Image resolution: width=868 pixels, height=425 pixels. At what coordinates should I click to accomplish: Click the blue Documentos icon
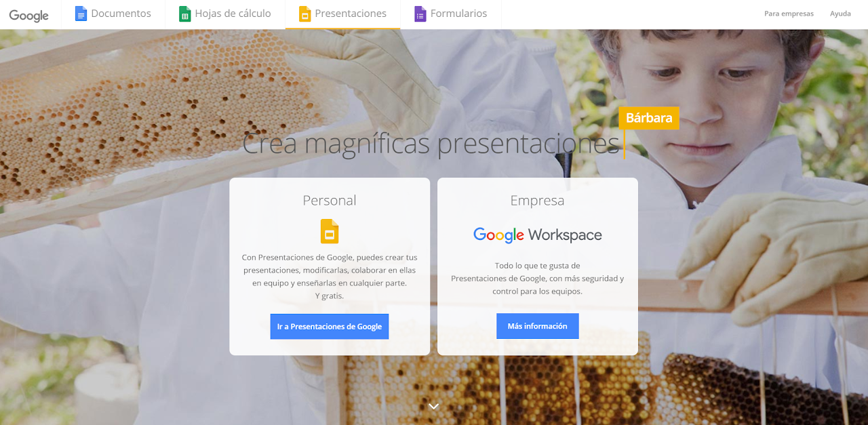(81, 14)
